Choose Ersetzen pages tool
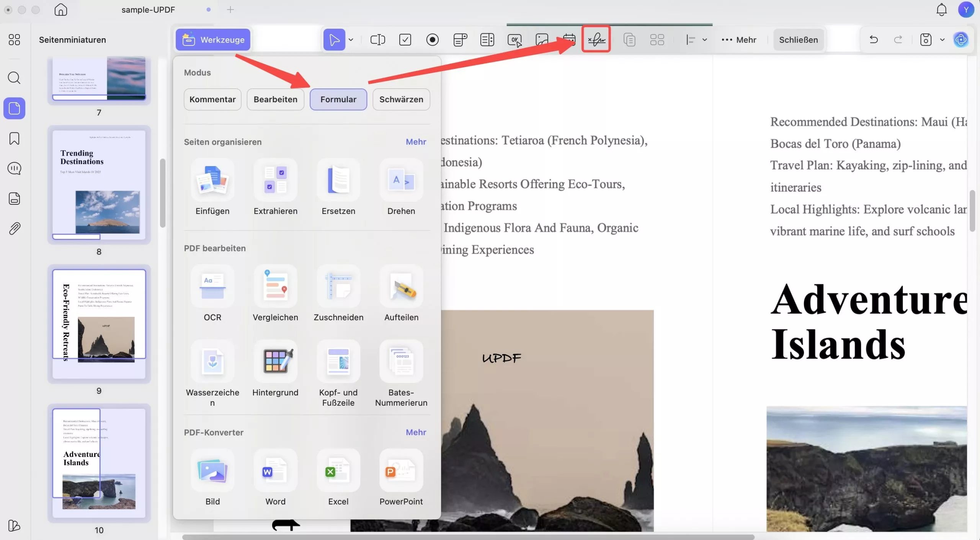This screenshot has width=980, height=540. click(x=338, y=188)
